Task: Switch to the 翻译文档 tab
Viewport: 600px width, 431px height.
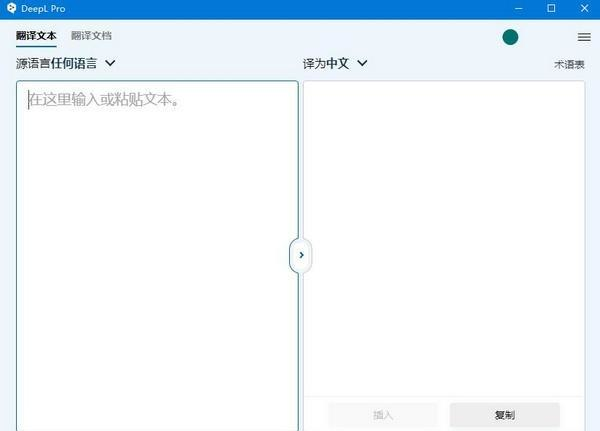Action: point(91,36)
